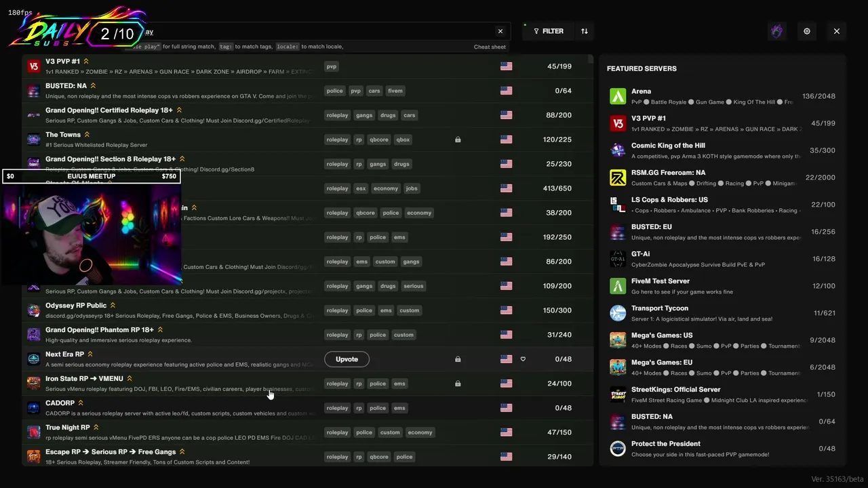Click the lock icon on Iron State RP row
The height and width of the screenshot is (488, 868).
458,384
